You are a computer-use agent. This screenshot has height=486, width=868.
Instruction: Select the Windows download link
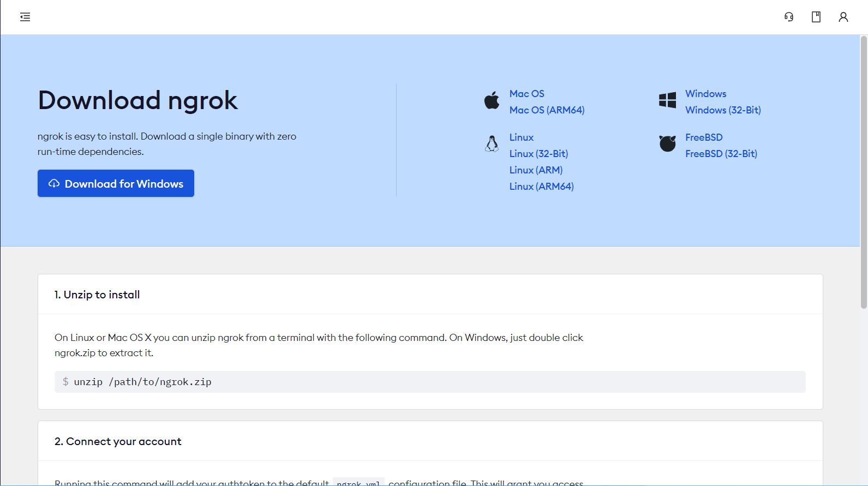click(705, 94)
